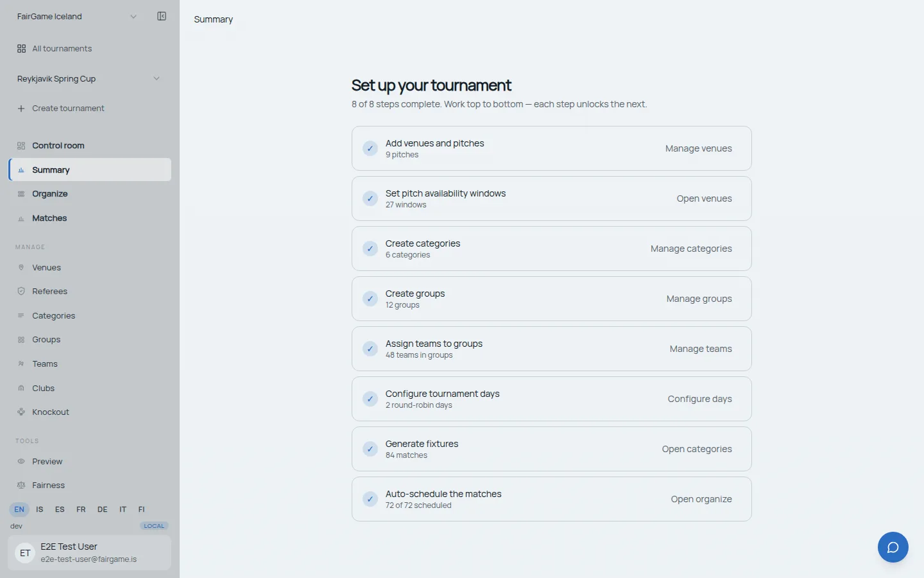Click checkmark for Assign teams to groups
This screenshot has width=924, height=578.
tap(370, 349)
